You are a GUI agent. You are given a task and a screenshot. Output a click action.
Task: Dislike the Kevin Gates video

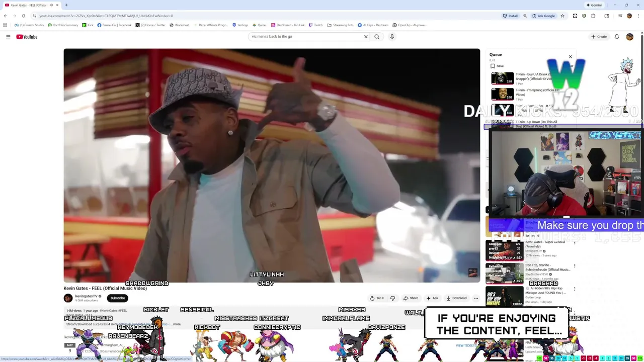(x=393, y=298)
